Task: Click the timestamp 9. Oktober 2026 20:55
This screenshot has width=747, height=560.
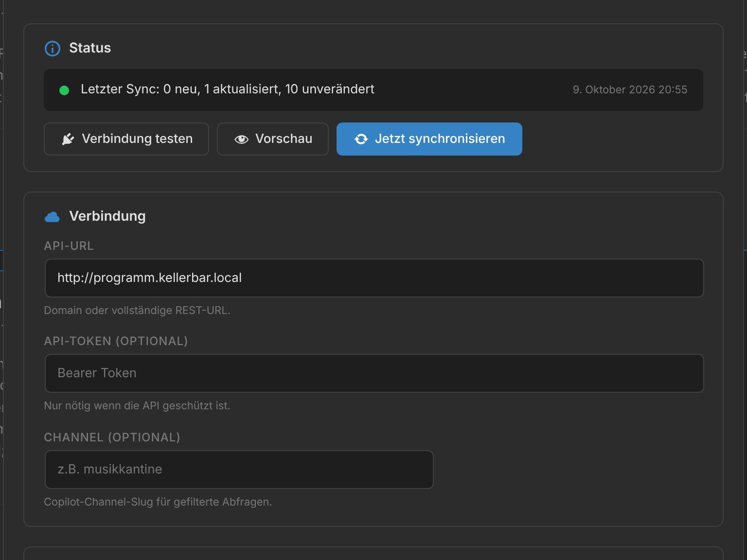Action: (630, 90)
